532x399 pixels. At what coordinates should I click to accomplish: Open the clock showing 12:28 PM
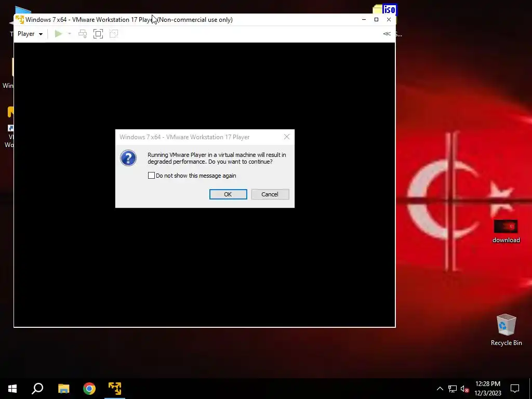pyautogui.click(x=487, y=389)
